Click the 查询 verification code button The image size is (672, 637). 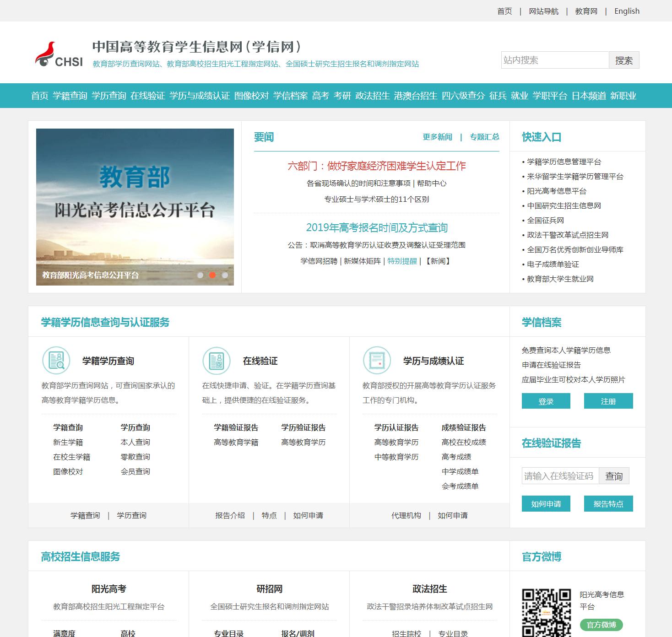[x=615, y=476]
